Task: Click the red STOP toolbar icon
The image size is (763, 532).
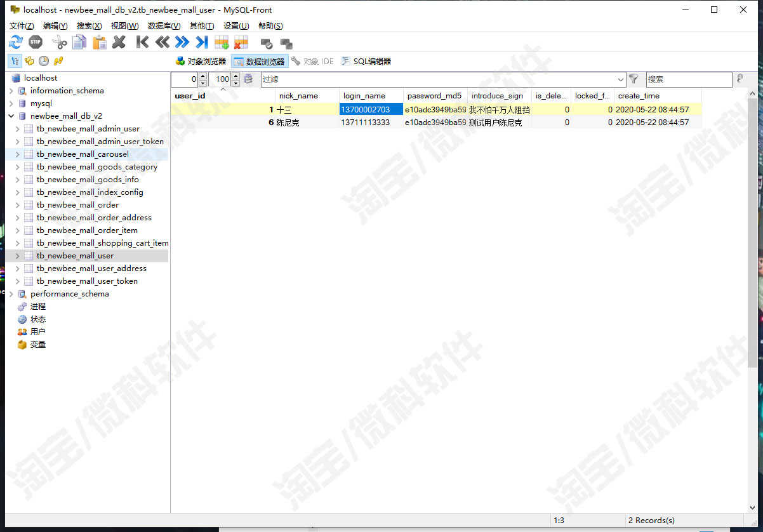Action: pyautogui.click(x=36, y=43)
